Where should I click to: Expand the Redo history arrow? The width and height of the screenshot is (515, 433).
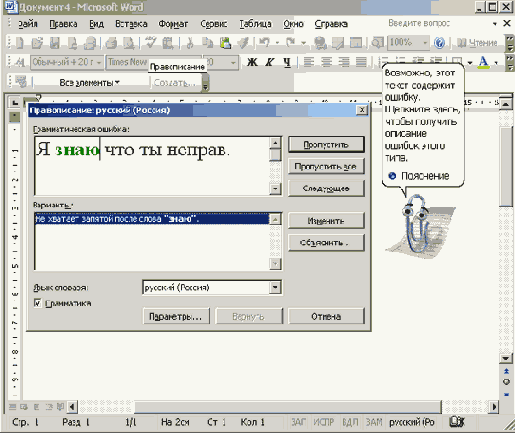(x=304, y=43)
